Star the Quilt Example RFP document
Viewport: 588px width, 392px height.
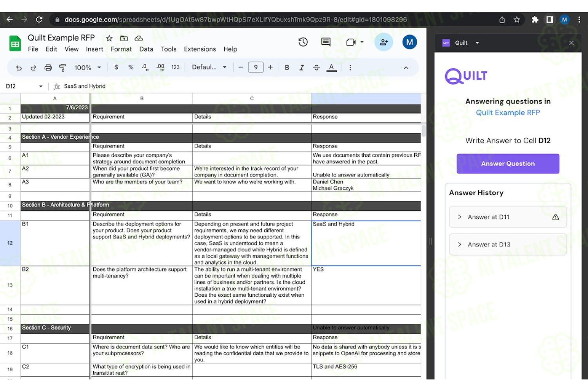click(109, 38)
